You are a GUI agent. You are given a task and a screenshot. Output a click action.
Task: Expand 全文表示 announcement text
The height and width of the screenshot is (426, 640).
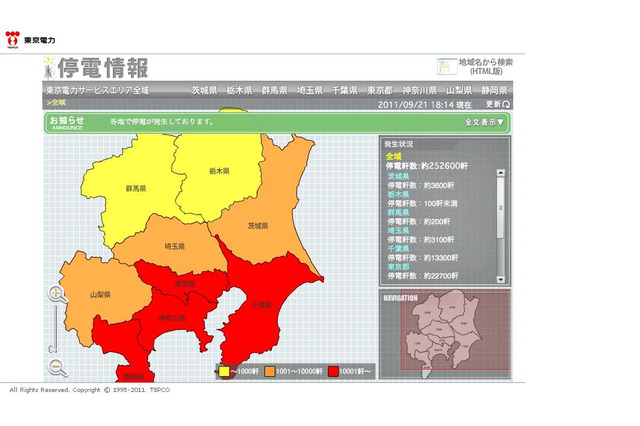point(484,122)
